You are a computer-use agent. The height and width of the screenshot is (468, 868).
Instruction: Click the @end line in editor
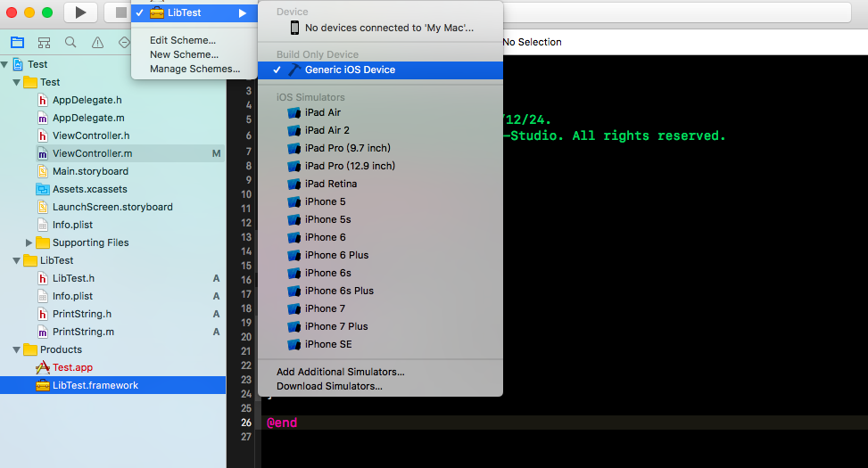point(282,423)
